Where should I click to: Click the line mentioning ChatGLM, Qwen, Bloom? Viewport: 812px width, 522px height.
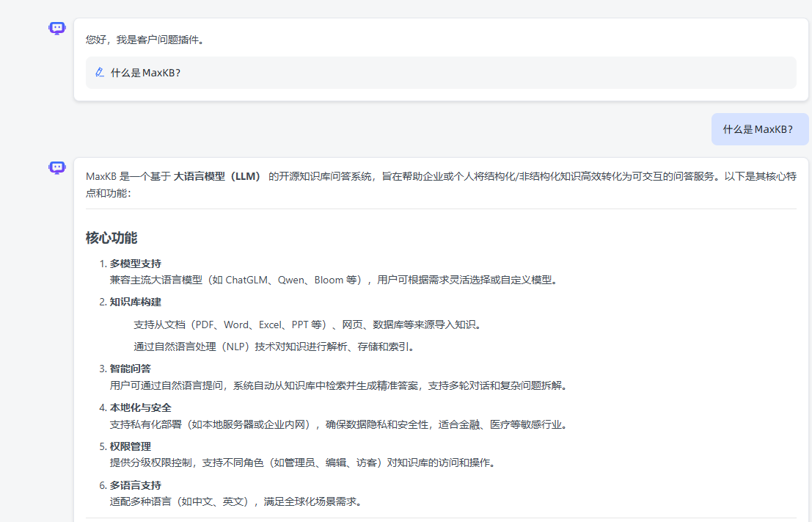pyautogui.click(x=334, y=280)
